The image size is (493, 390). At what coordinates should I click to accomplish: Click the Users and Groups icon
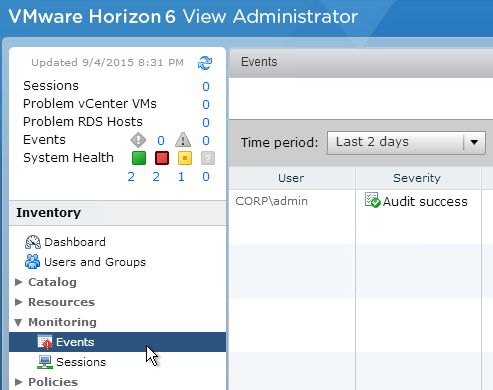pos(32,262)
